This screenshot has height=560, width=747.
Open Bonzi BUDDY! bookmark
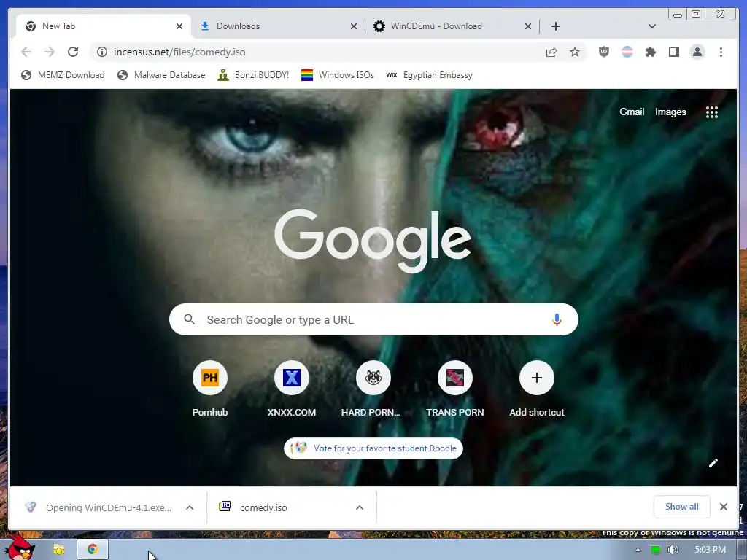[253, 75]
